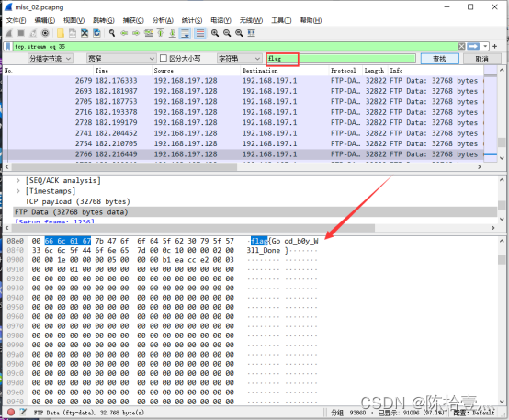Click the open capture file folder icon

(61, 33)
